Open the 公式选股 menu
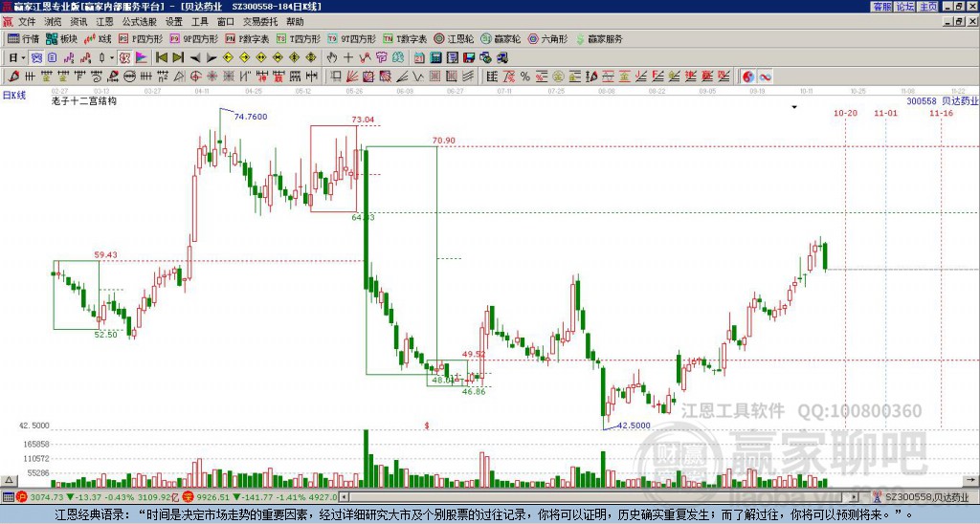980x524 pixels. coord(139,22)
